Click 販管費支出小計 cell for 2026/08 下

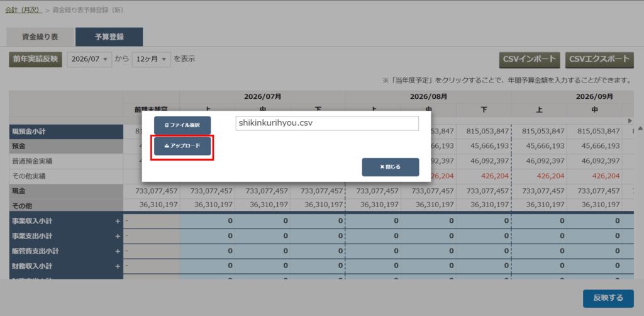484,251
